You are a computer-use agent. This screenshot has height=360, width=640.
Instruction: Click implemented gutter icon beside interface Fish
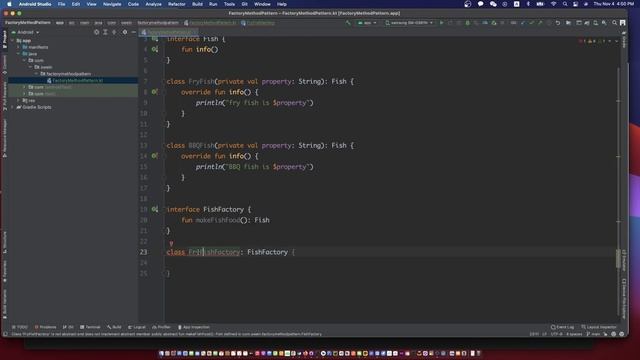[x=155, y=39]
